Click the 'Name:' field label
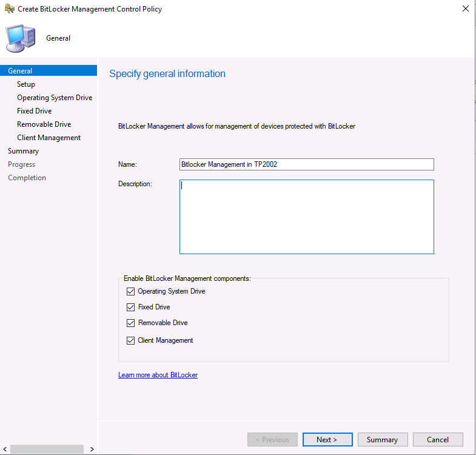The width and height of the screenshot is (476, 455). [127, 164]
